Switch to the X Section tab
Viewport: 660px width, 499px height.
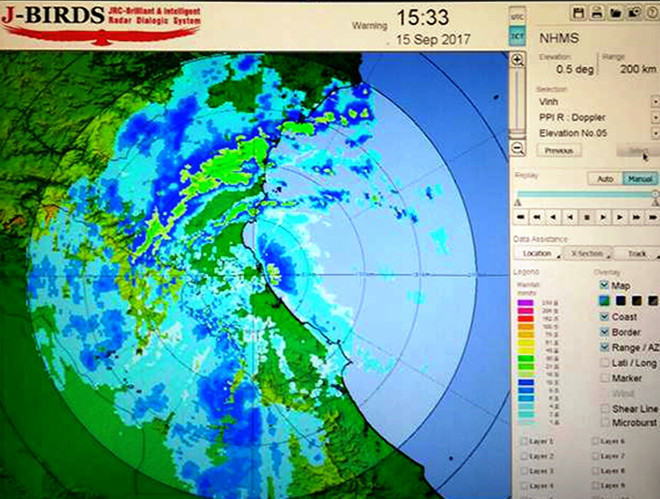coord(587,254)
